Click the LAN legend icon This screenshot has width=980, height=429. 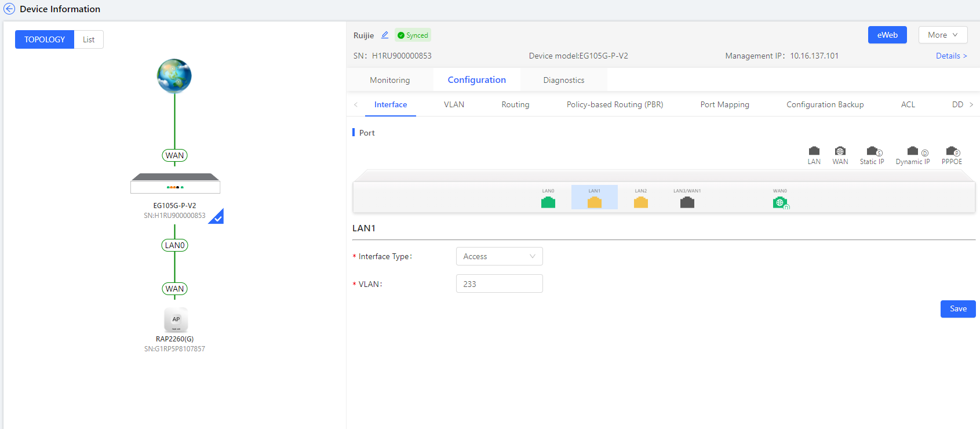(x=814, y=151)
